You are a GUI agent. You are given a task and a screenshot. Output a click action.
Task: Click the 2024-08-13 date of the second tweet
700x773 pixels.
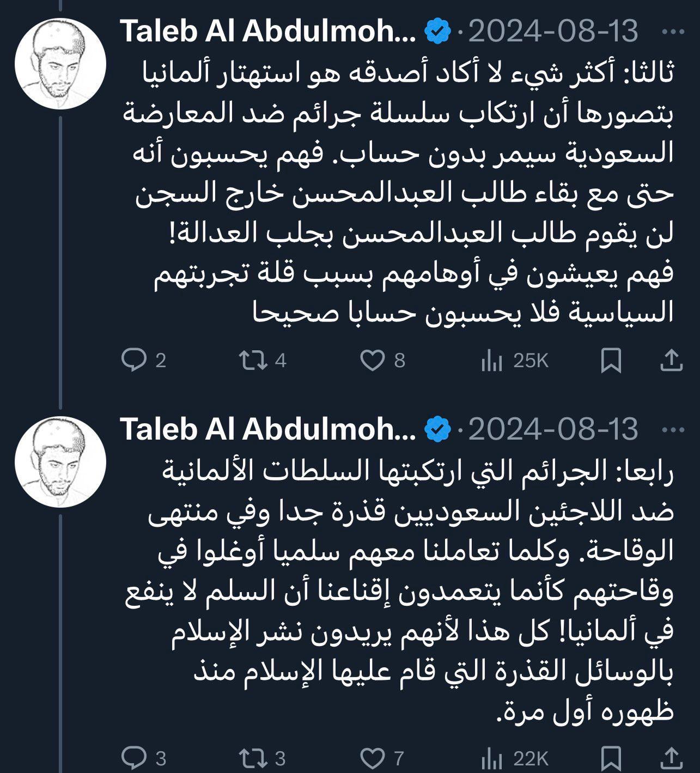click(553, 429)
